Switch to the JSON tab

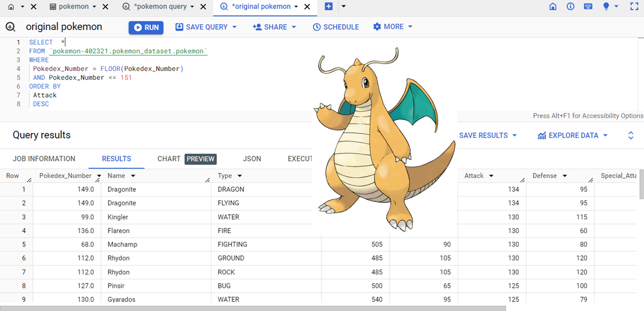tap(252, 158)
